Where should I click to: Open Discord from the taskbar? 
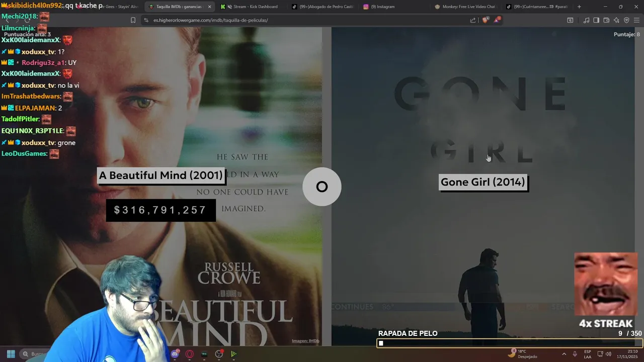[x=175, y=354]
